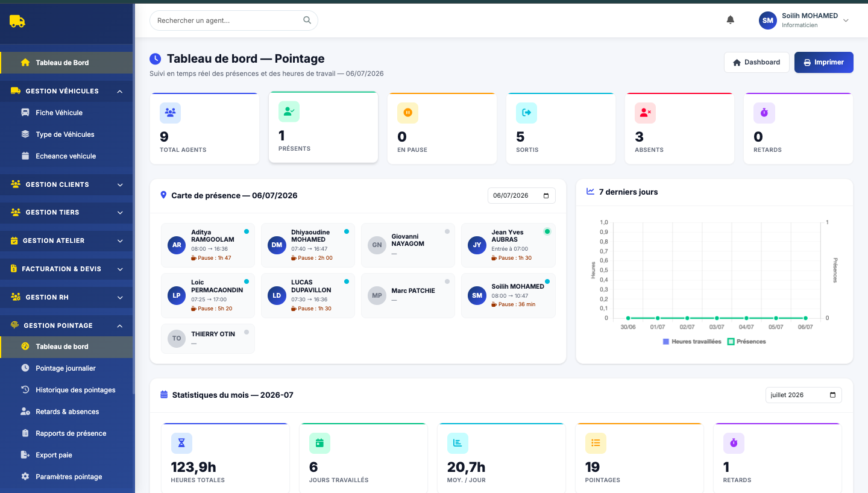The width and height of the screenshot is (868, 493).
Task: Go to Pointage journalier
Action: coord(66,368)
